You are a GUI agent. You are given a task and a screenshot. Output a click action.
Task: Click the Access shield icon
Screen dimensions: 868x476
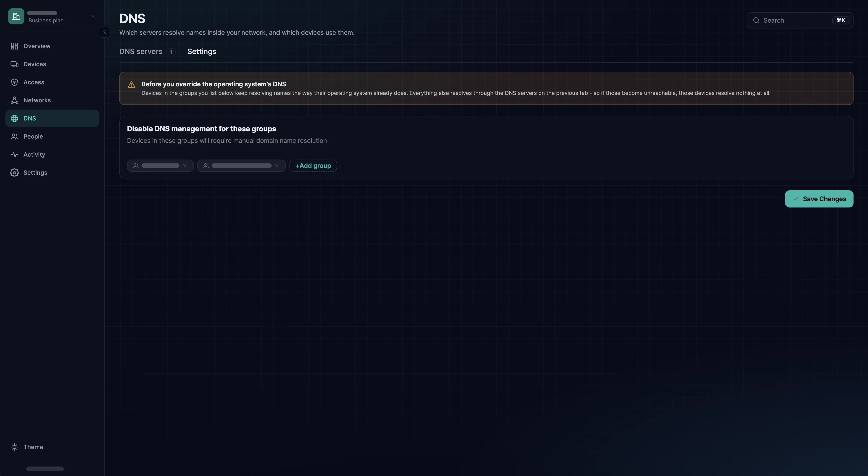pos(14,82)
